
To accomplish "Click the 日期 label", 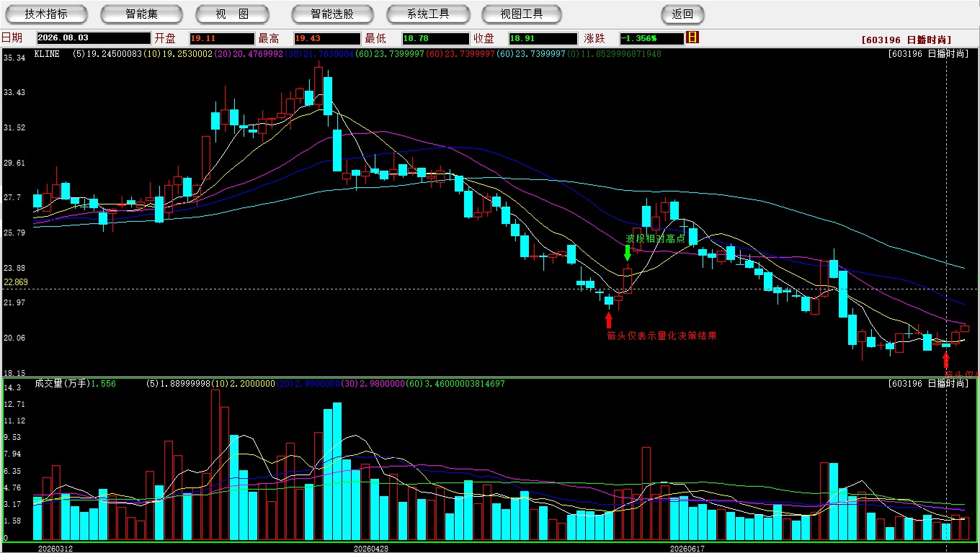I will click(12, 38).
